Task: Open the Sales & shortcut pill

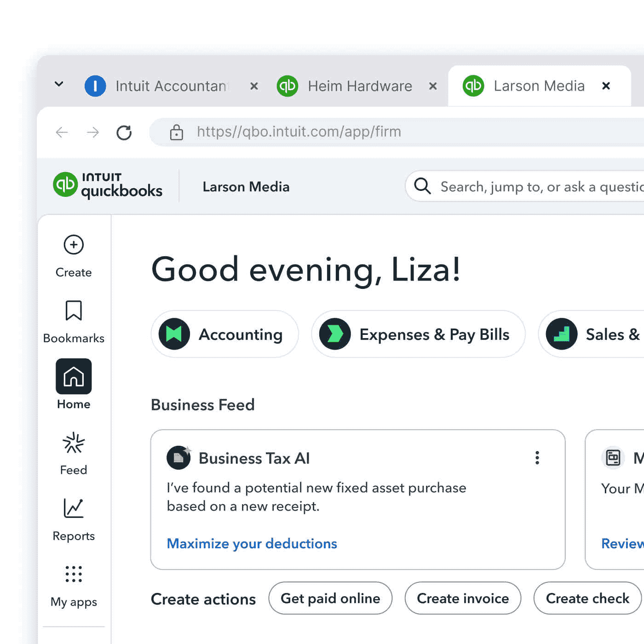Action: pos(591,334)
